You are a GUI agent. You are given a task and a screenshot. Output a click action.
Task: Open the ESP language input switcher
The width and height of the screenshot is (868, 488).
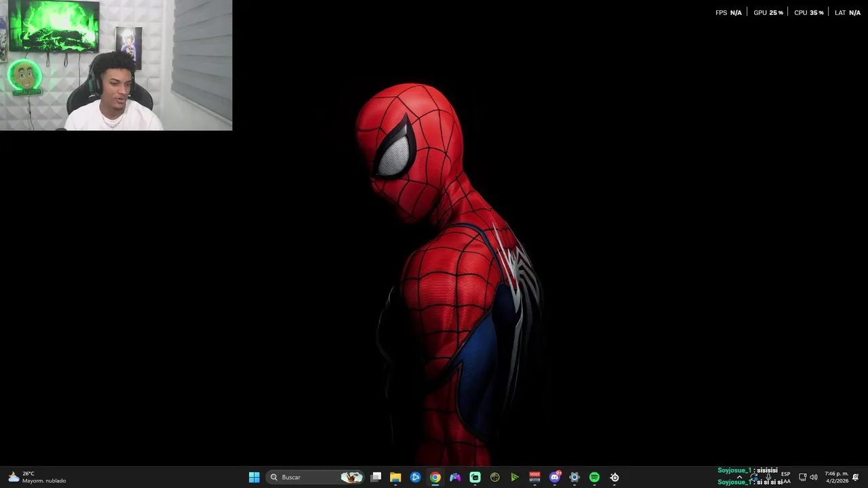pos(786,477)
